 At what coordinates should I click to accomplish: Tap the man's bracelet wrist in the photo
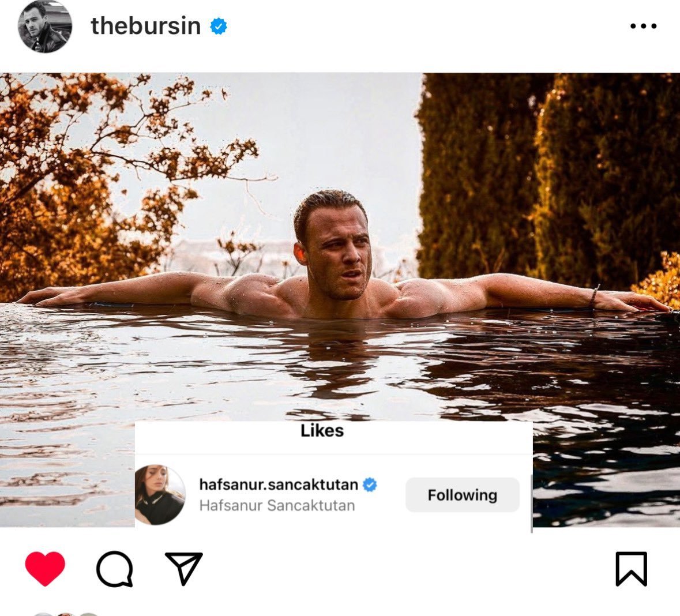(595, 296)
